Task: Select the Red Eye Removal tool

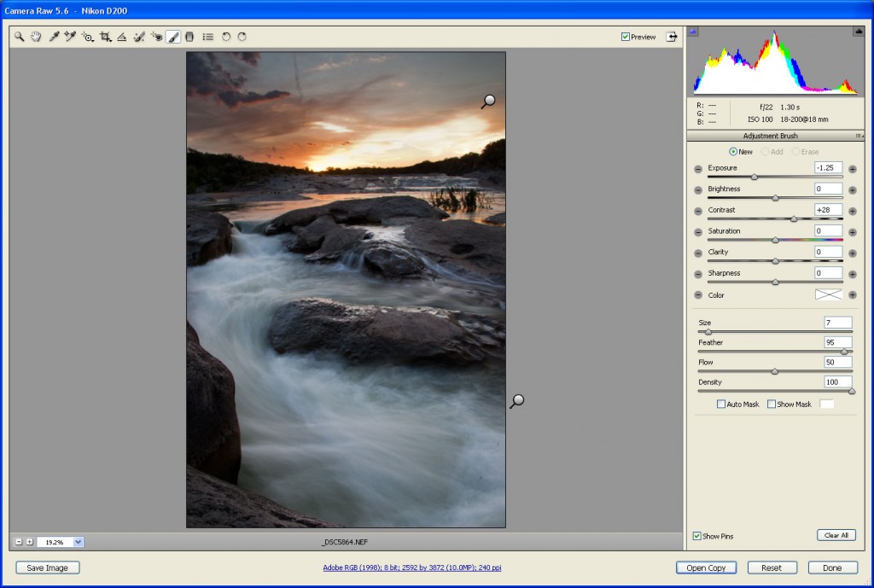Action: tap(156, 37)
